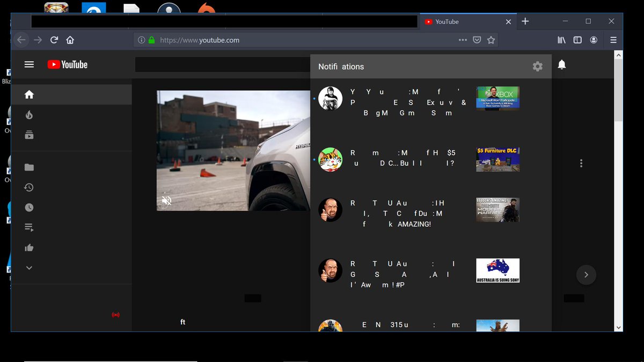Viewport: 644px width, 362px height.
Task: Open Trending flame icon in sidebar
Action: [x=29, y=115]
